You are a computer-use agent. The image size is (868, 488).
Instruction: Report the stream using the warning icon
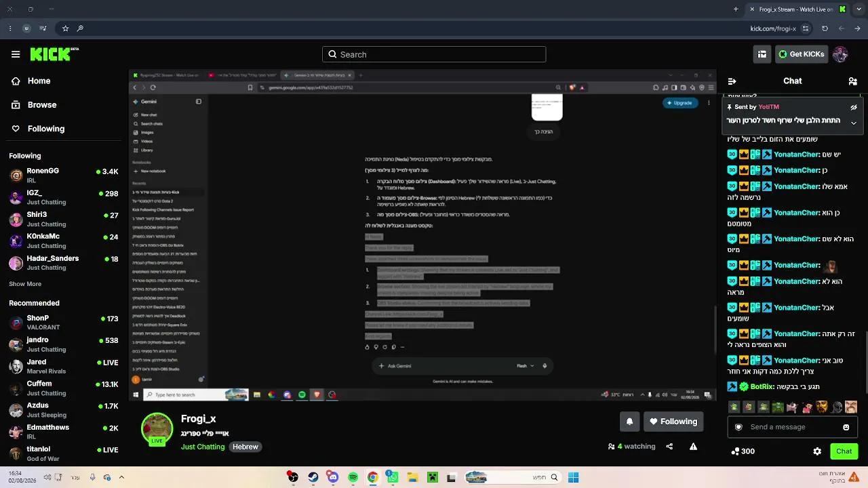pos(693,447)
